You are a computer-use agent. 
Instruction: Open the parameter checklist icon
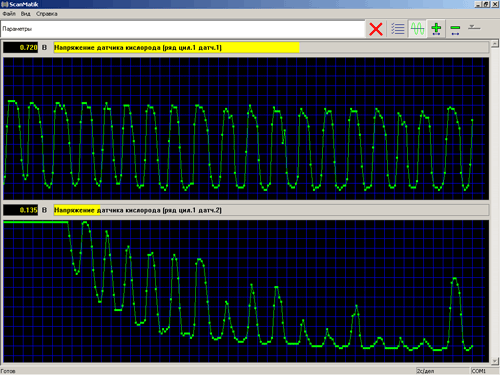398,29
